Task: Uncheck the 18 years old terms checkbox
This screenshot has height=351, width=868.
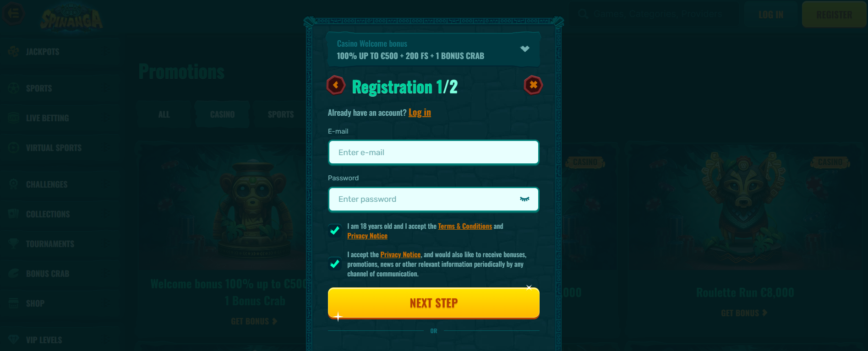Action: [x=335, y=231]
